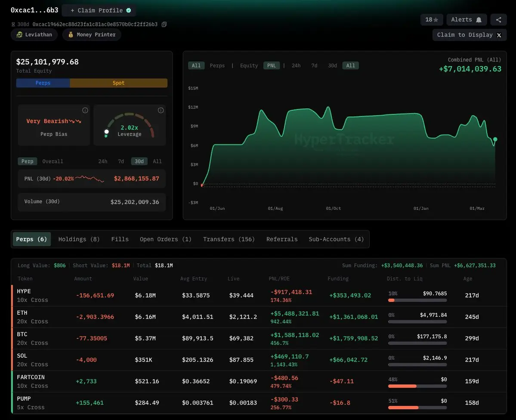
Task: Click the Claim Profile button
Action: 99,10
